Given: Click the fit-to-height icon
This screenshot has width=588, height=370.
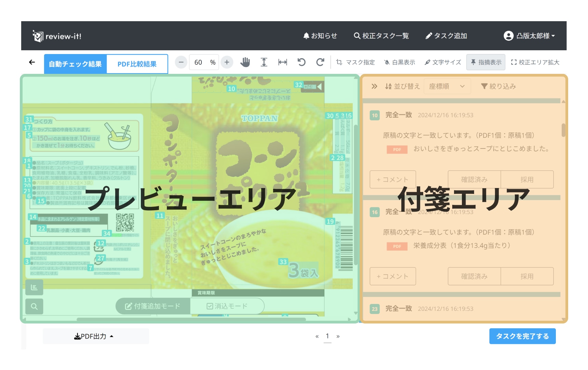Looking at the screenshot, I should point(264,62).
